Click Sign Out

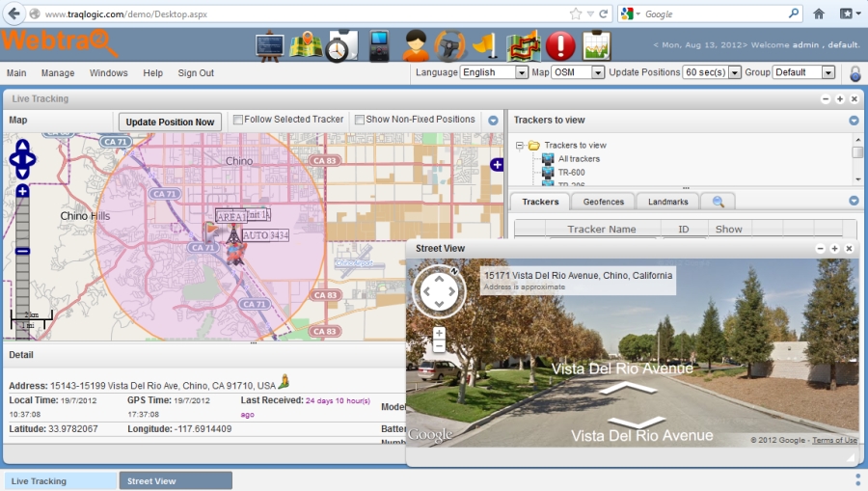coord(196,73)
